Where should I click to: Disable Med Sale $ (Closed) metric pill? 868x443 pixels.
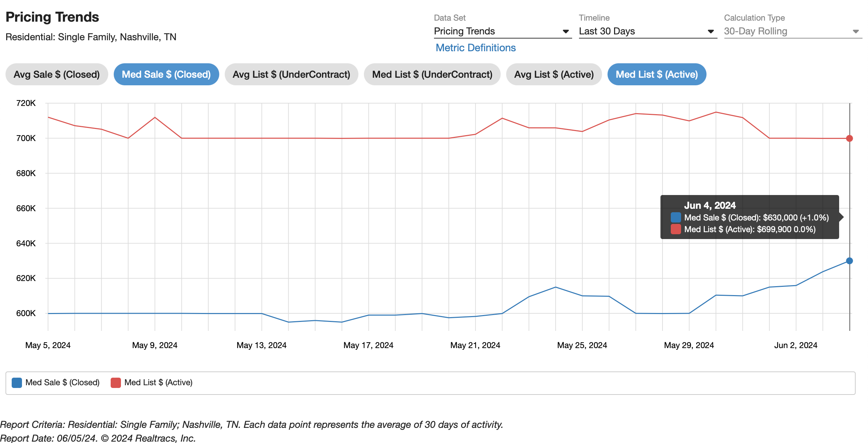pos(166,74)
